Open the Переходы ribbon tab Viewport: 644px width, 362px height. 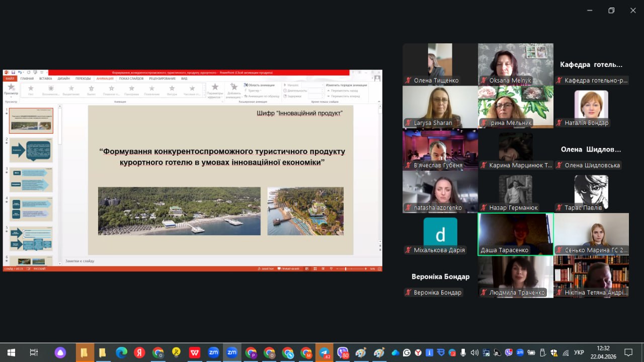(83, 79)
